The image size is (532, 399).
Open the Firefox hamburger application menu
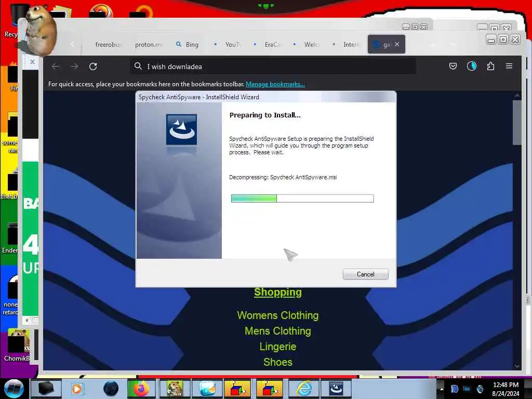509,66
